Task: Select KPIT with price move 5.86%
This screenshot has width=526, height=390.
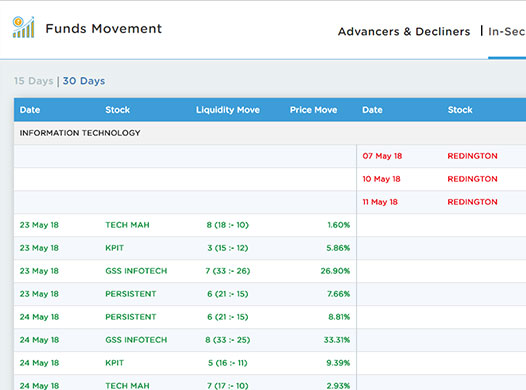Action: pos(114,248)
